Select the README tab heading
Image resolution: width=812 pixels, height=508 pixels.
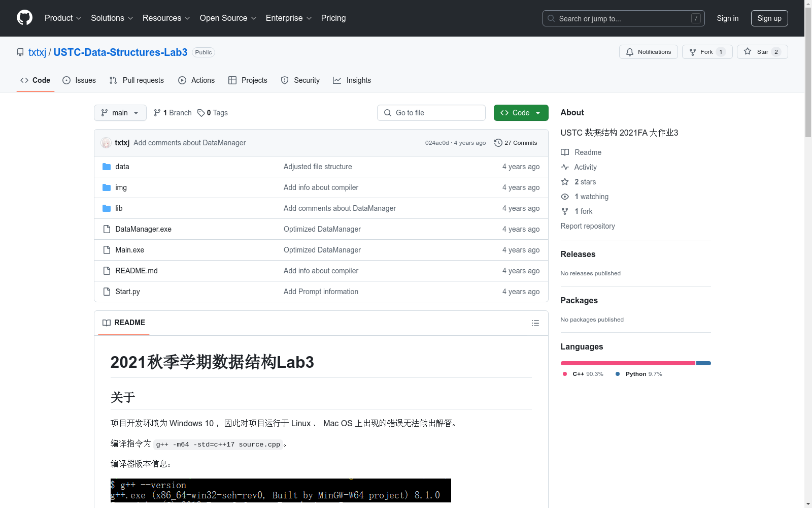[x=124, y=323]
